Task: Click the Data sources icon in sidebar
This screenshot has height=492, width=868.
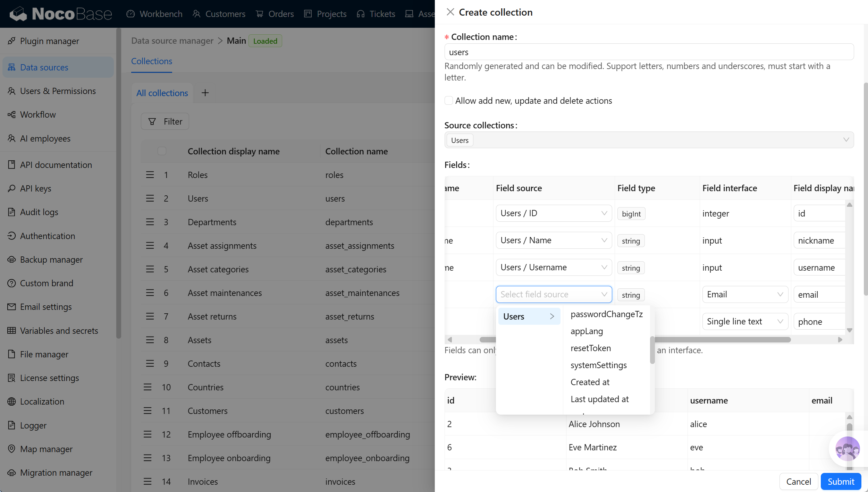Action: 11,67
